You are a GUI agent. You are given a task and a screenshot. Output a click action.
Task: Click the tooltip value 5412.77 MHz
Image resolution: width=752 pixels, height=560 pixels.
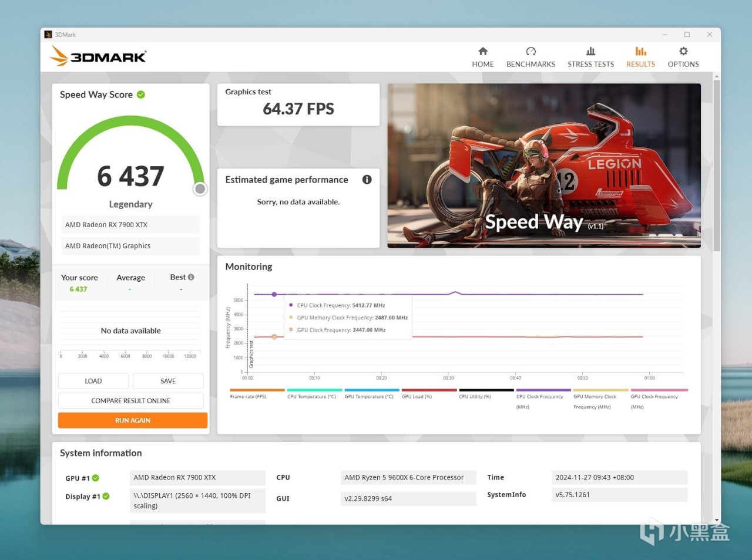coord(369,305)
